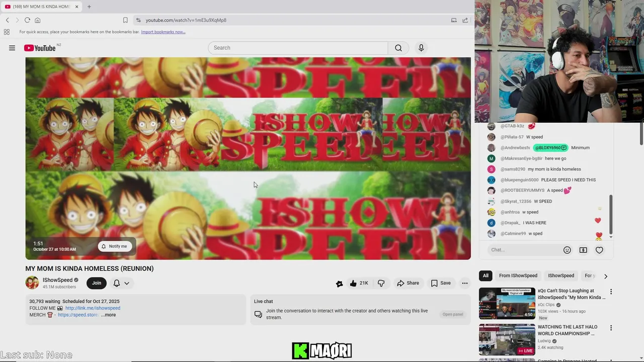Select the From IShowSpeed filter chip
The height and width of the screenshot is (362, 644).
tap(518, 276)
